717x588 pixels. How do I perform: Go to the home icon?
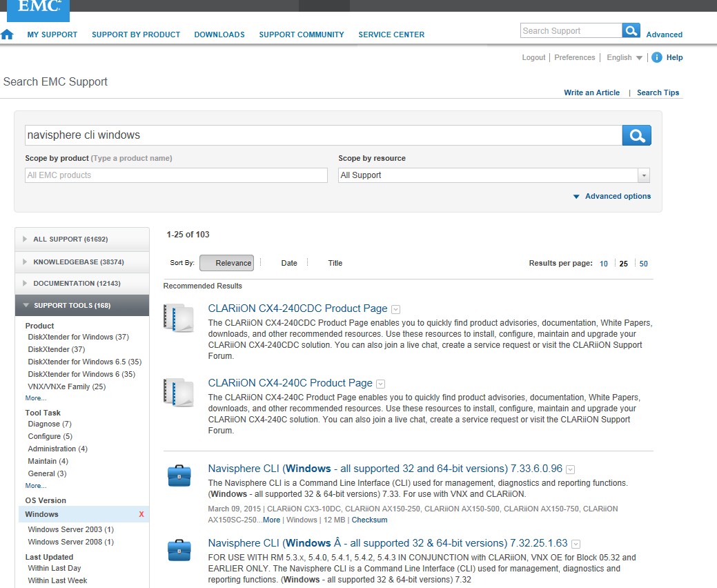pyautogui.click(x=8, y=35)
